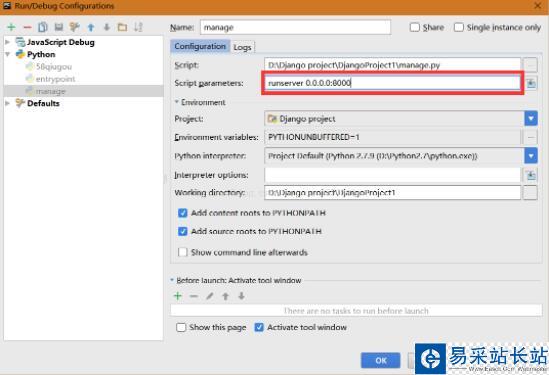Image resolution: width=549 pixels, height=375 pixels.
Task: Click the Interpreter options field
Action: coord(392,175)
